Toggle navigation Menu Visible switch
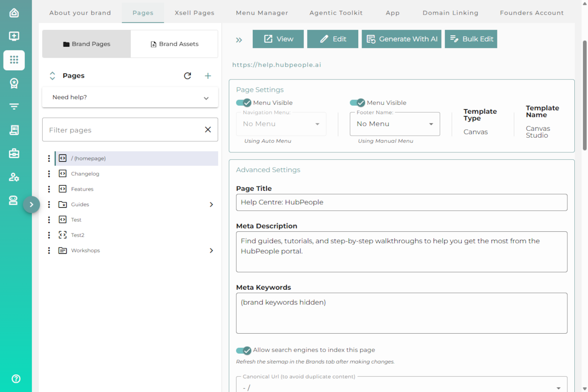588x392 pixels. [x=244, y=102]
